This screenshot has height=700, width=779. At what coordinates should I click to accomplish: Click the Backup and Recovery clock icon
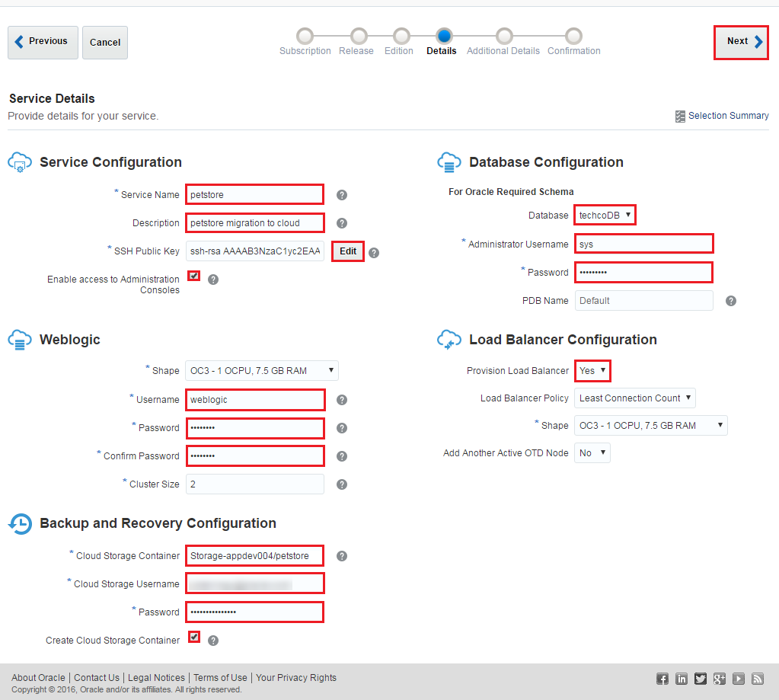pos(20,523)
